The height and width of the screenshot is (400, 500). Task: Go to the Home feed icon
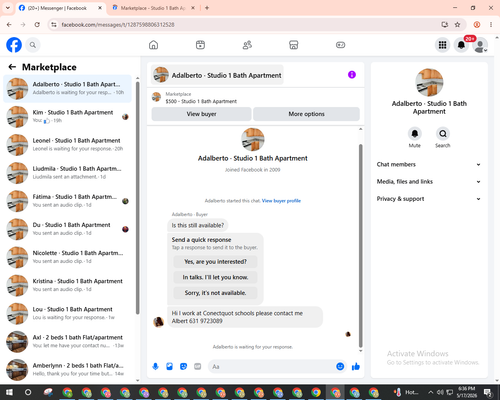pos(153,45)
